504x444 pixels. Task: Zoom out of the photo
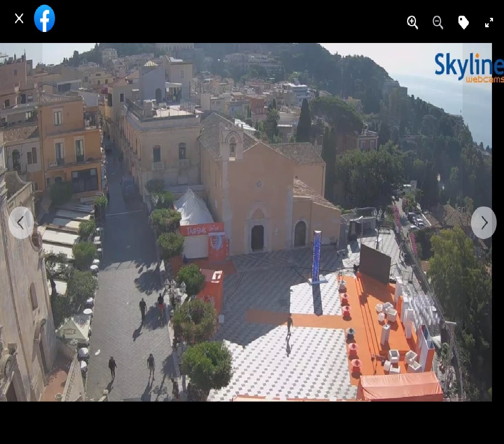pyautogui.click(x=438, y=23)
